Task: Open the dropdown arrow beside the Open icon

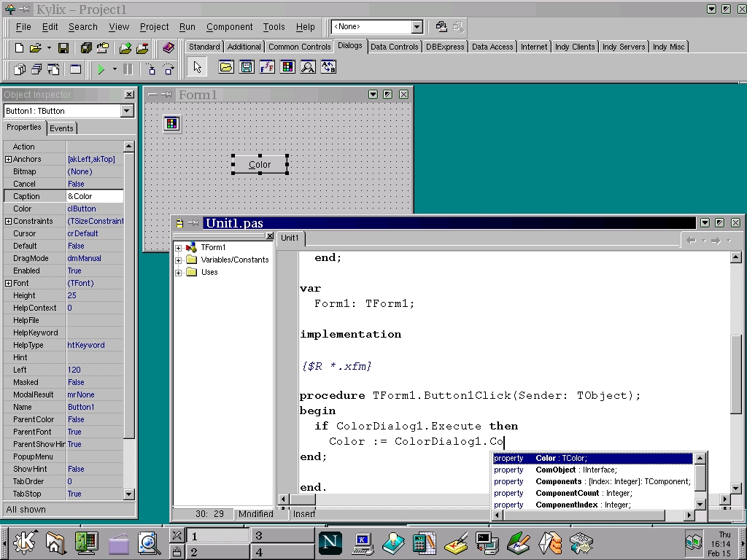Action: (49, 48)
